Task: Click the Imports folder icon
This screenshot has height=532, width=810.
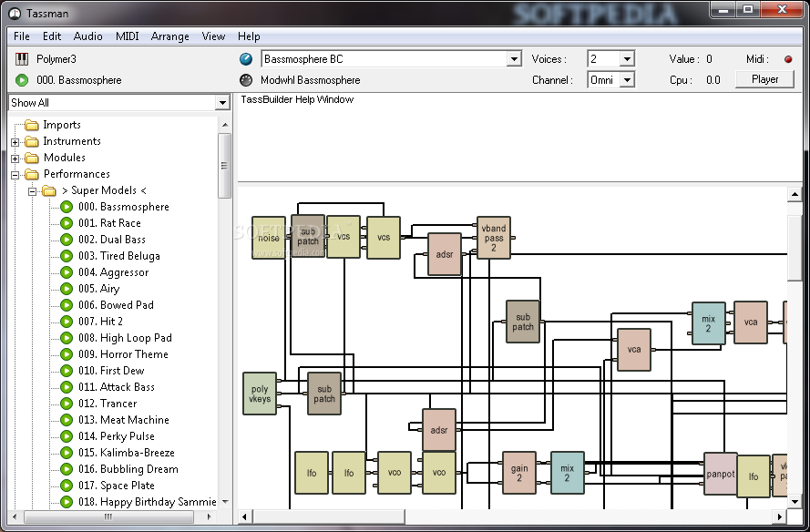Action: [x=32, y=125]
